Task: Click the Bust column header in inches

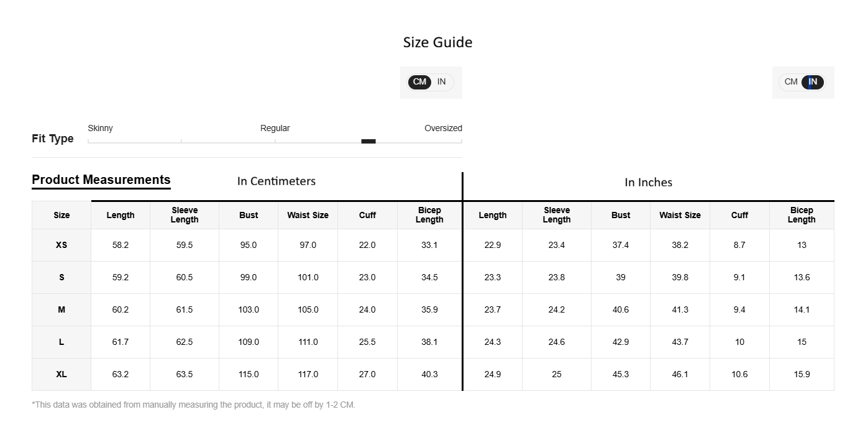Action: (621, 215)
